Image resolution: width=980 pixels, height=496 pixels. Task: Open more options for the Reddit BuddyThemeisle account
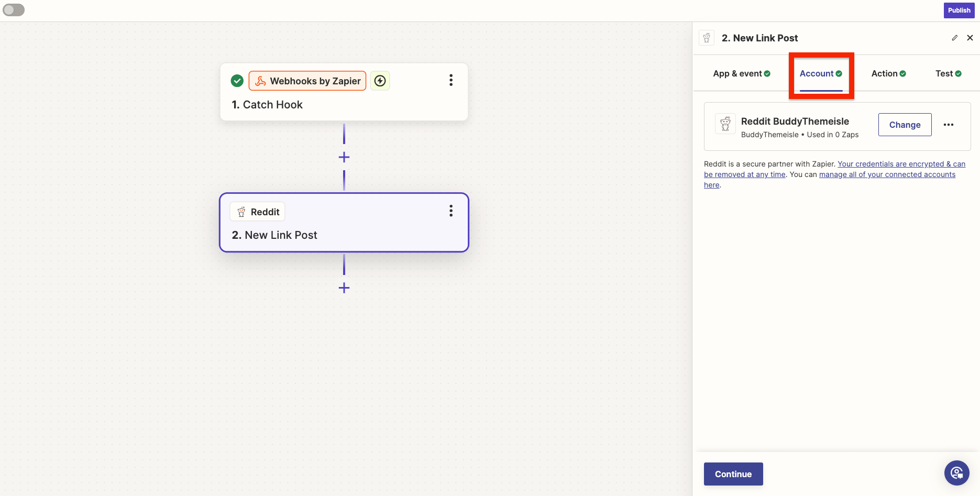948,125
